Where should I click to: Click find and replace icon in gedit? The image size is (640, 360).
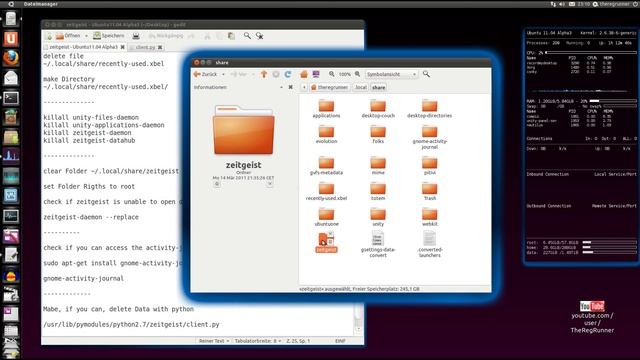(x=260, y=36)
